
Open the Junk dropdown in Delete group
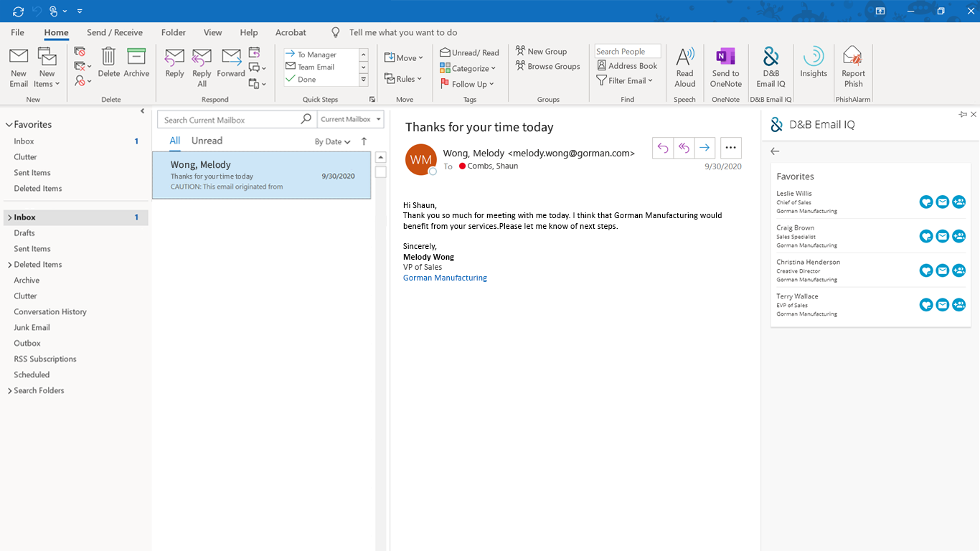click(83, 82)
